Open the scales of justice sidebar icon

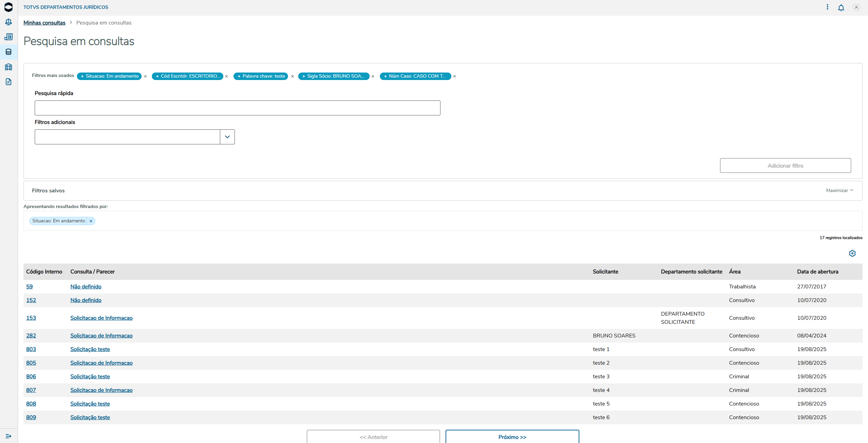click(x=9, y=22)
